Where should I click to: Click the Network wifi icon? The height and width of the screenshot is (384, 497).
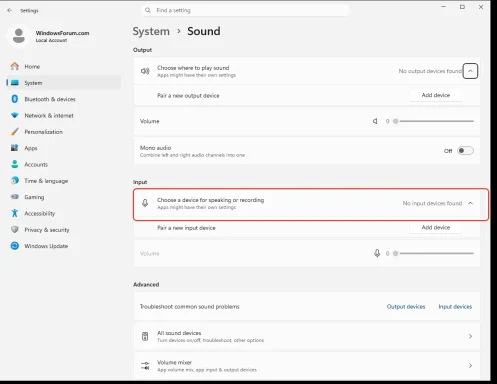[x=15, y=115]
